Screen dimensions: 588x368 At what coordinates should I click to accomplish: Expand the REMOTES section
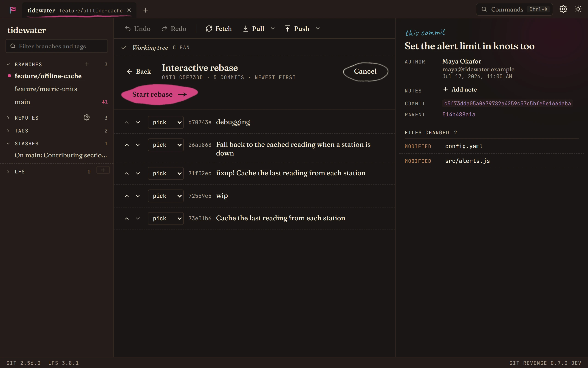click(x=8, y=118)
